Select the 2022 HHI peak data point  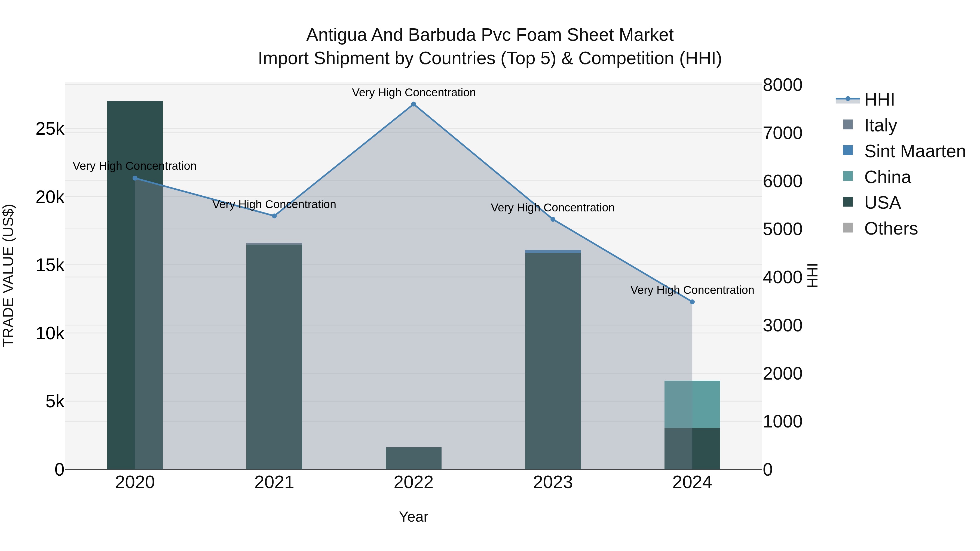[x=414, y=104]
